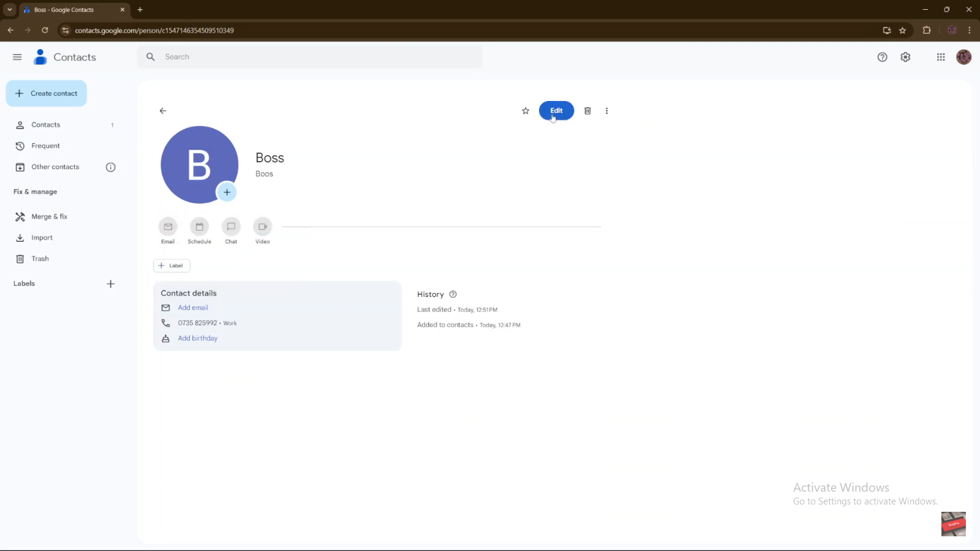
Task: Focus the Search input field
Action: pos(309,57)
